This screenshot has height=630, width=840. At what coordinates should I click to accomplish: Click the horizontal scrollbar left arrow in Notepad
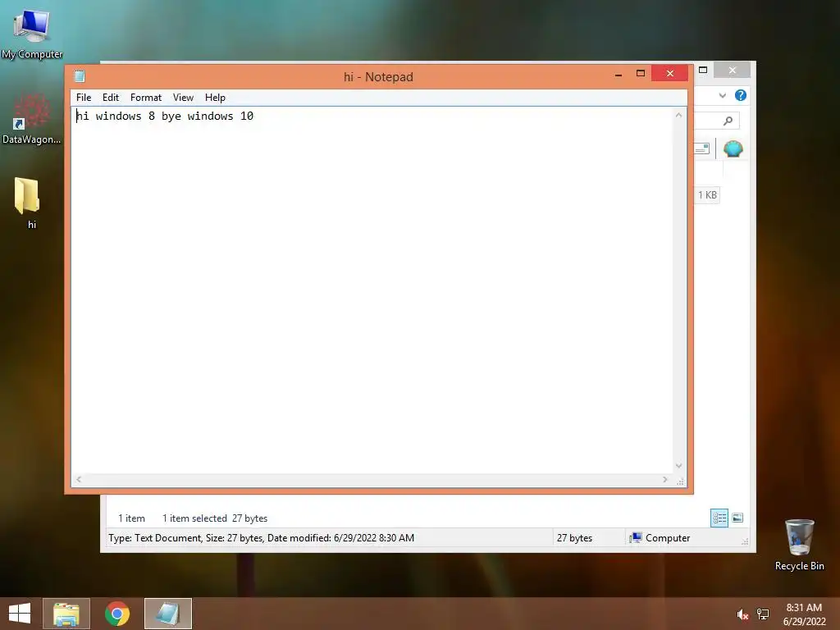pos(79,479)
